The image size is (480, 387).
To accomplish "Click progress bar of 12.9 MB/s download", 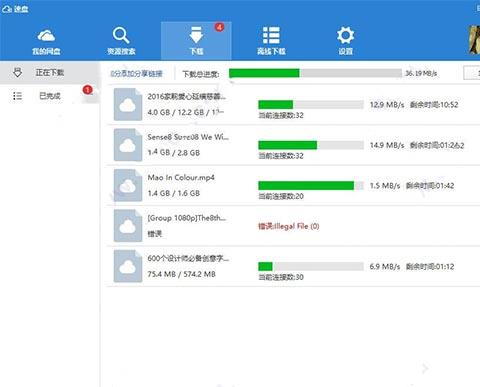I will 311,105.
